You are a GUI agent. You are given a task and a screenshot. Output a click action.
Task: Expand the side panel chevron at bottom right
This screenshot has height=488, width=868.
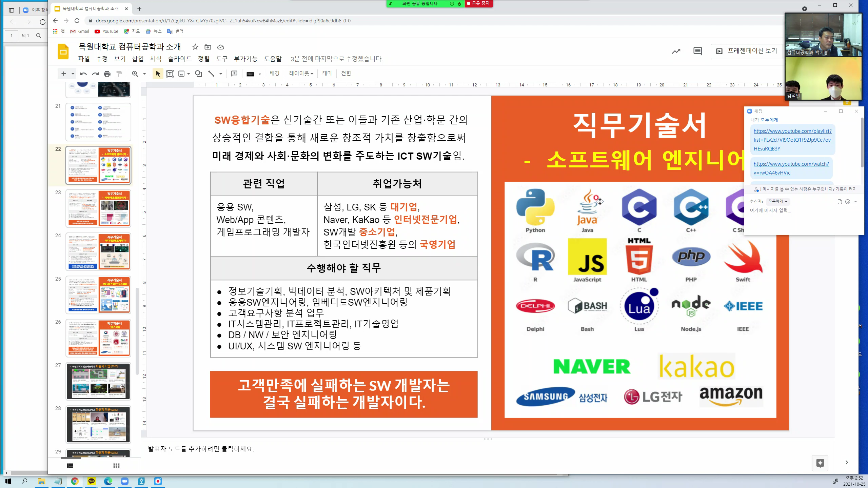coord(847,463)
